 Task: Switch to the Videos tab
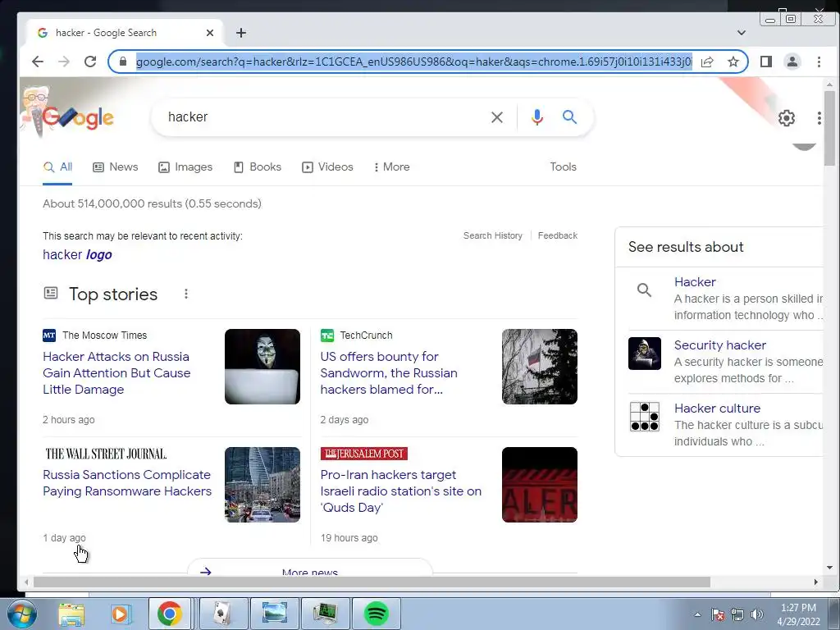pyautogui.click(x=327, y=167)
